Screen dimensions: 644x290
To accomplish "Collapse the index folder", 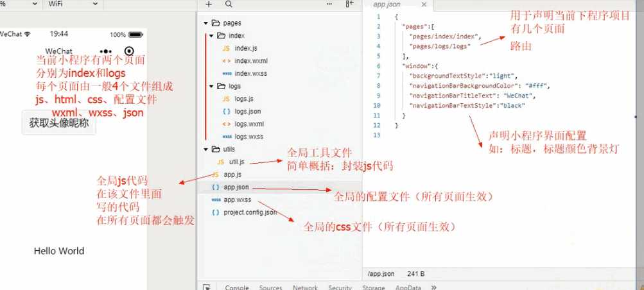I will click(x=211, y=36).
